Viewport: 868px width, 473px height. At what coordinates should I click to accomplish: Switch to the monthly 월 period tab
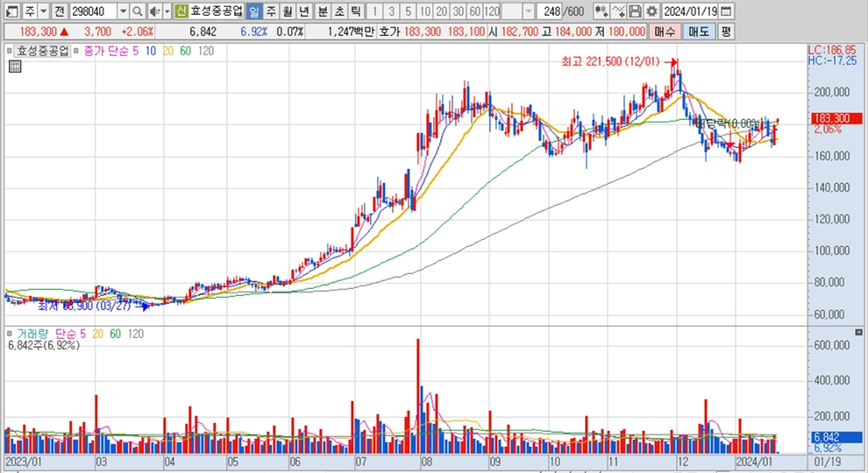(288, 11)
